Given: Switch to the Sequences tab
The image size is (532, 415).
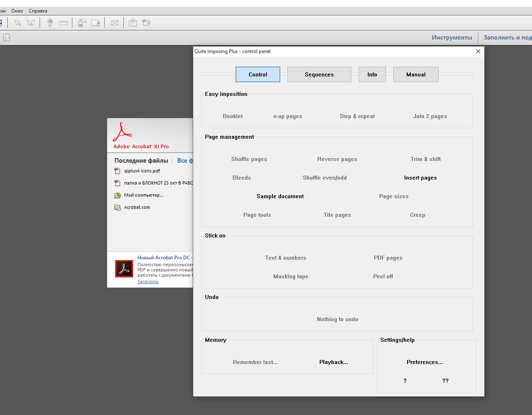Looking at the screenshot, I should point(319,74).
